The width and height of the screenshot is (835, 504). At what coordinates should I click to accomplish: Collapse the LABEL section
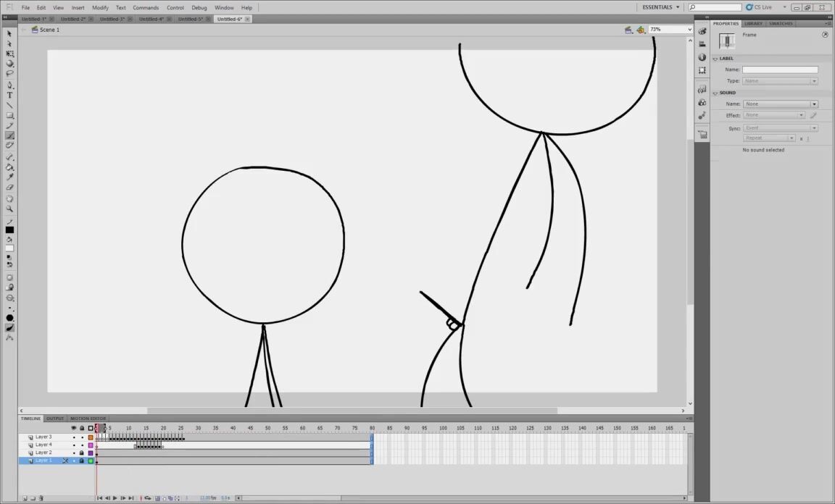click(x=715, y=59)
